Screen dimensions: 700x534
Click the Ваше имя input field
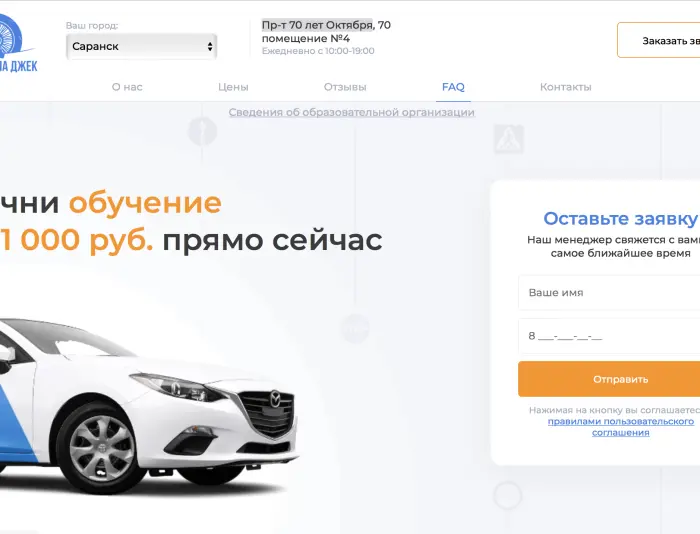coord(609,292)
